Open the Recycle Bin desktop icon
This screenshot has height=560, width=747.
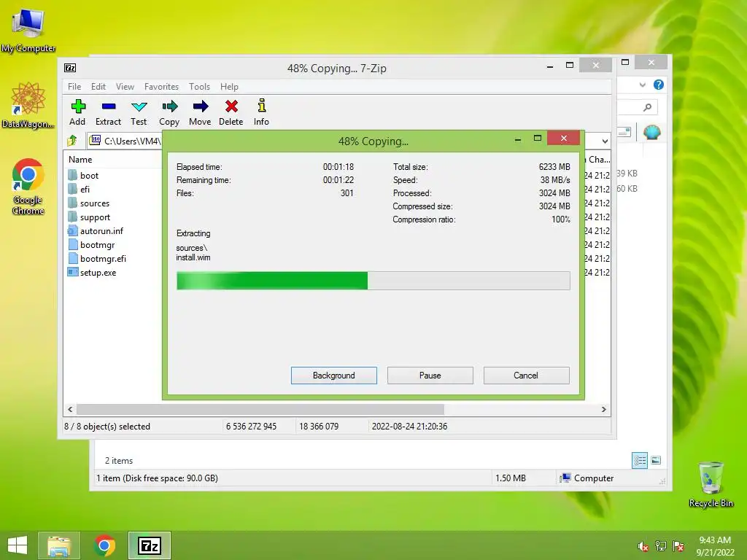pos(711,484)
